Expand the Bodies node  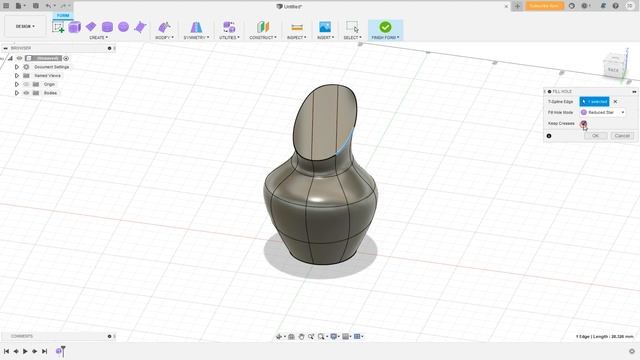17,93
